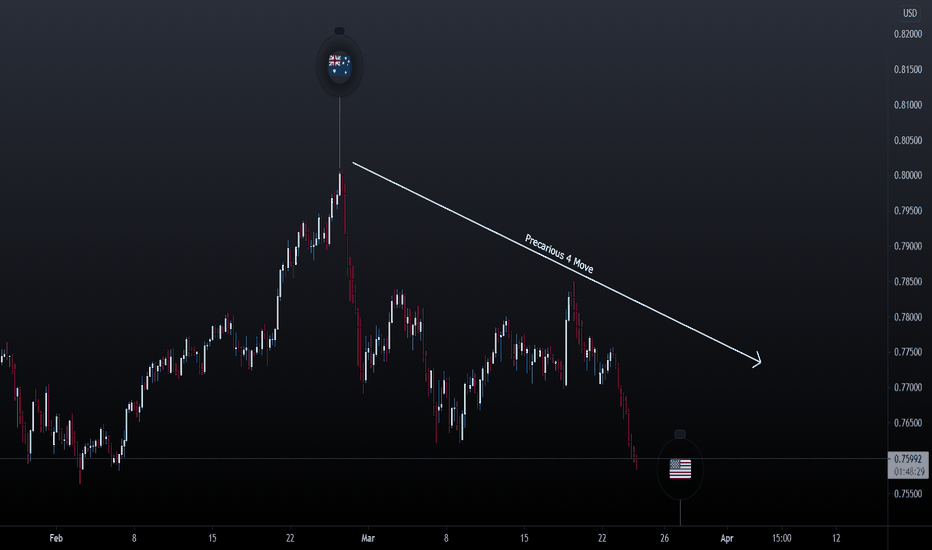Click the 0.78500 price axis label

coord(908,282)
